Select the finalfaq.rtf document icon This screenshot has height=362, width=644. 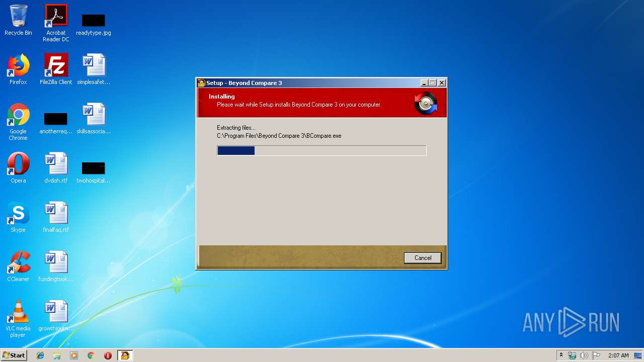pos(56,217)
